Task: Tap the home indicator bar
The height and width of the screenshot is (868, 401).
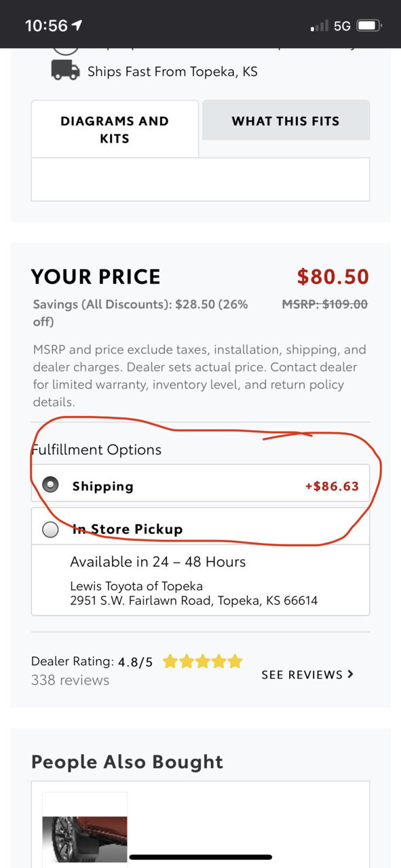Action: pos(200,857)
